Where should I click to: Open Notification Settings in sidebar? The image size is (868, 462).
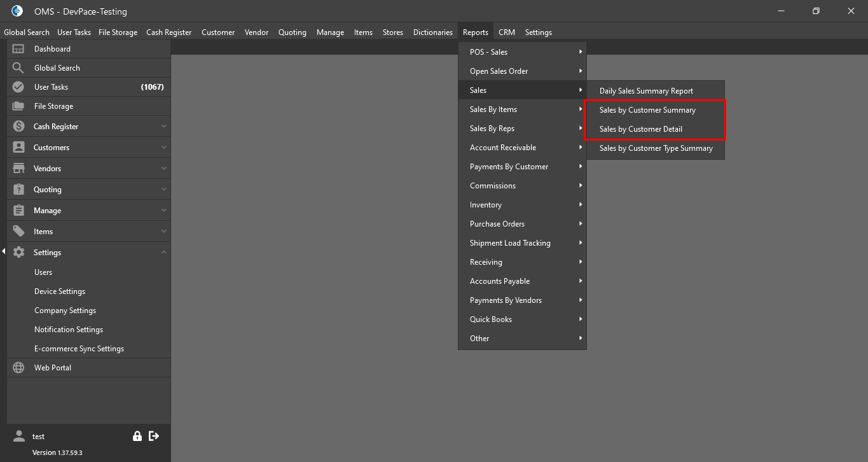tap(68, 330)
